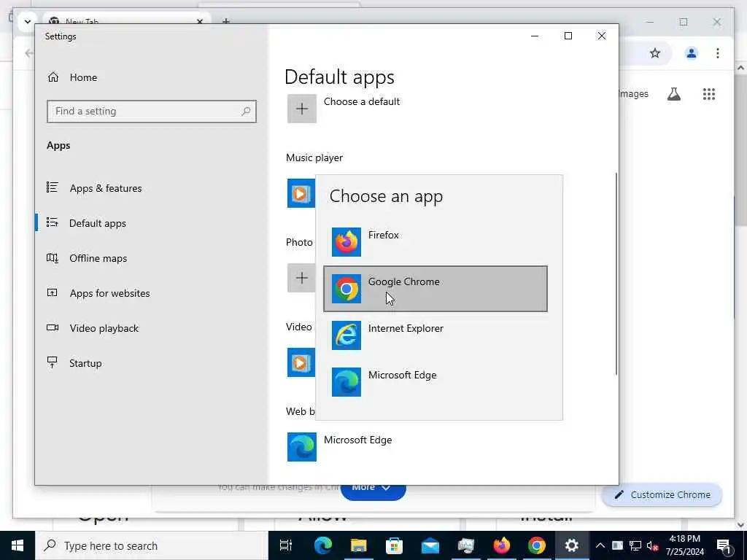Focus the Find a setting search box

[152, 112]
